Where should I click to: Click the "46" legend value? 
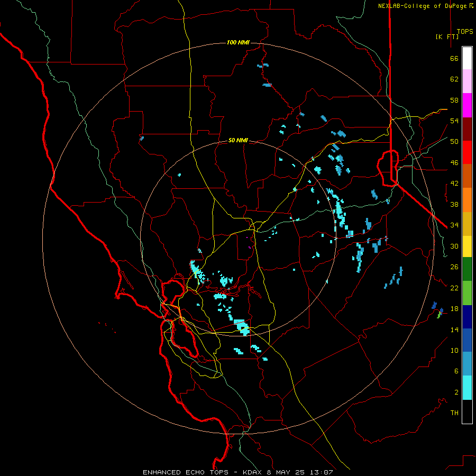[x=454, y=163]
